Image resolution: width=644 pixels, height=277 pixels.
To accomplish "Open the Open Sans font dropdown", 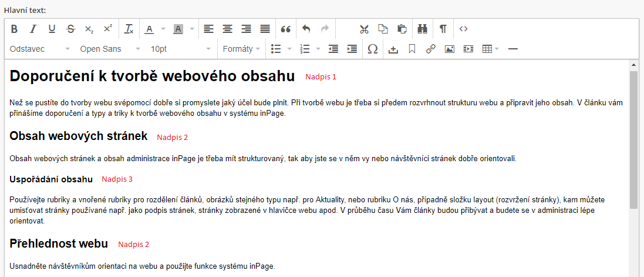I will point(110,49).
